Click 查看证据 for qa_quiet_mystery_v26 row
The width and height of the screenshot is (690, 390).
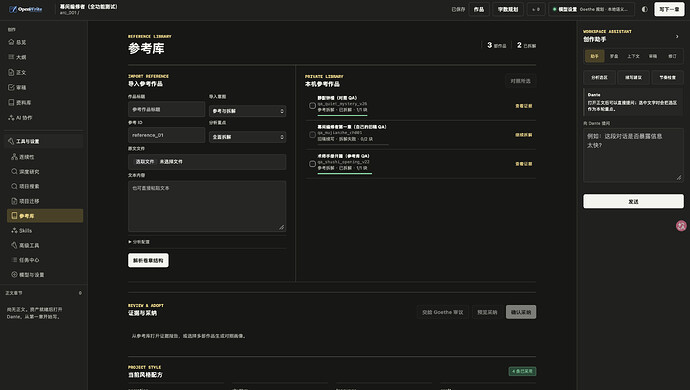tap(524, 106)
